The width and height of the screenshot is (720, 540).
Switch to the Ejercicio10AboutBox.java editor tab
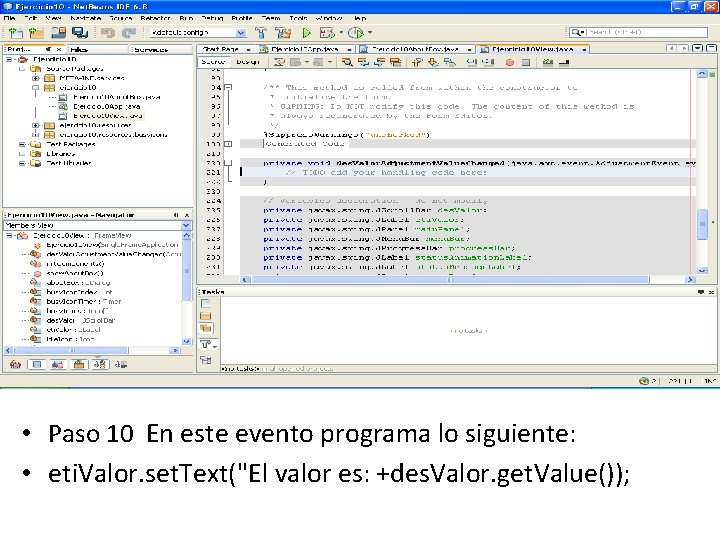(x=415, y=49)
